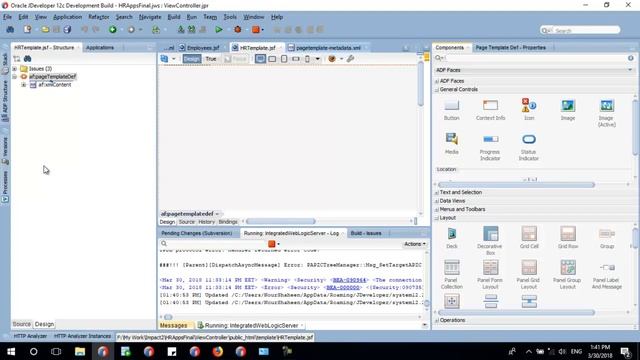The image size is (640, 360).
Task: Select the Panel Group Layout component
Action: click(568, 268)
